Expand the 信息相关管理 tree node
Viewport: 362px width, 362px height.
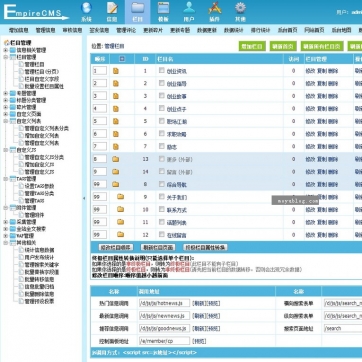(x=6, y=50)
